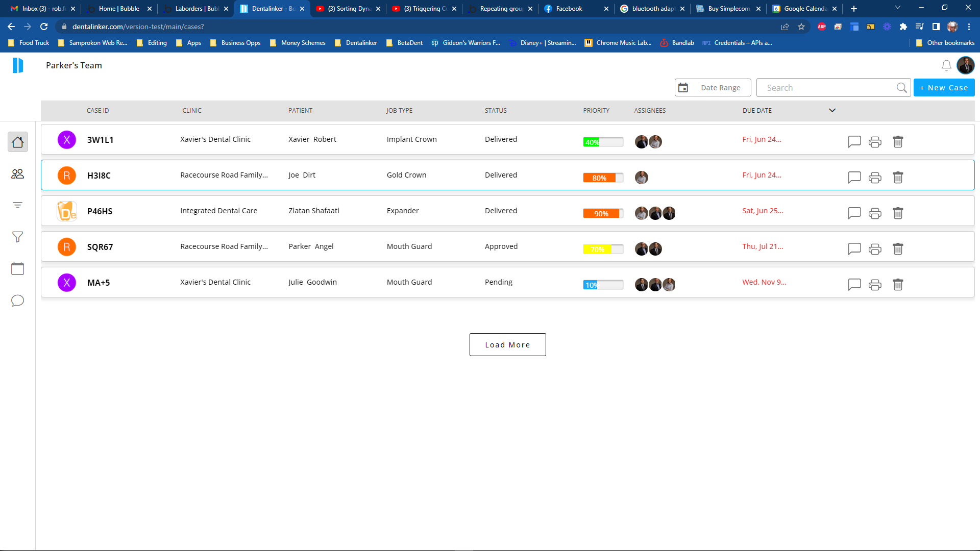Print case 3W1L1 with printer icon

point(875,142)
